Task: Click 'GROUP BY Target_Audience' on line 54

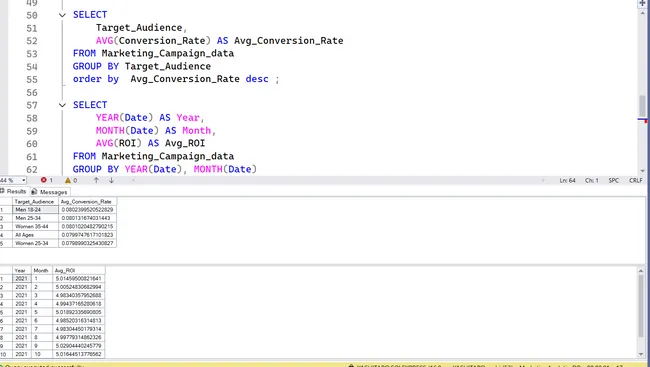Action: pyautogui.click(x=142, y=66)
